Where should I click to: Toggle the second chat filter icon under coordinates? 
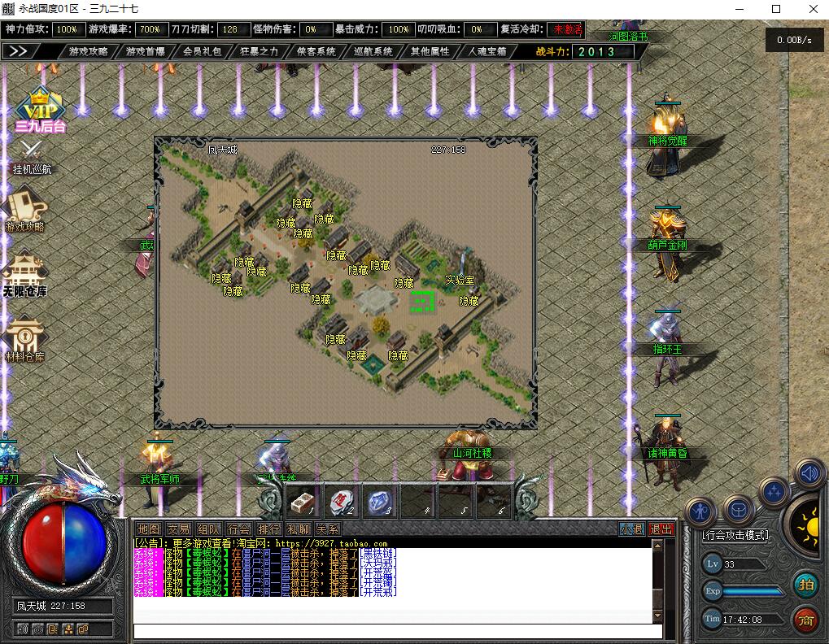37,629
